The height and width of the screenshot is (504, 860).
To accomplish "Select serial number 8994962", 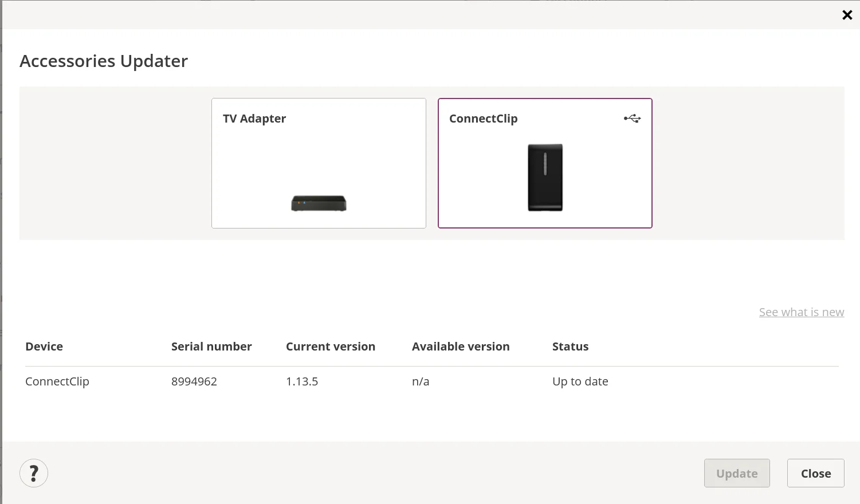I will tap(194, 381).
